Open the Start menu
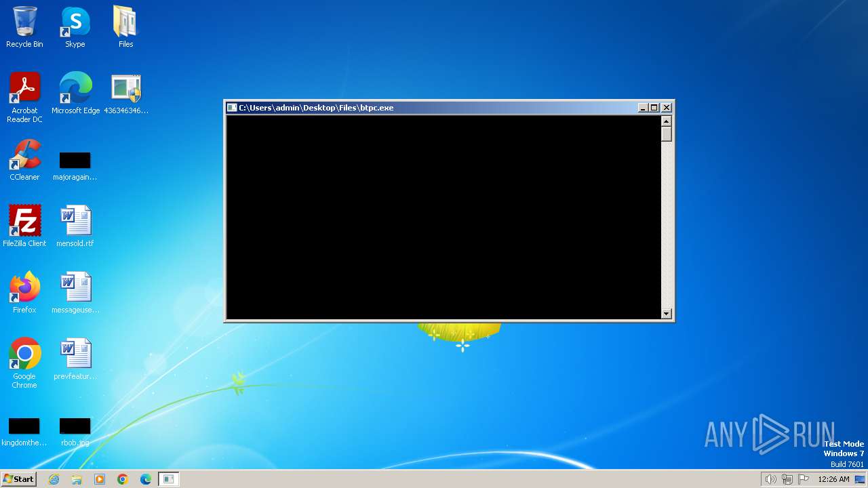Screen dimensions: 868x488 [x=18, y=479]
